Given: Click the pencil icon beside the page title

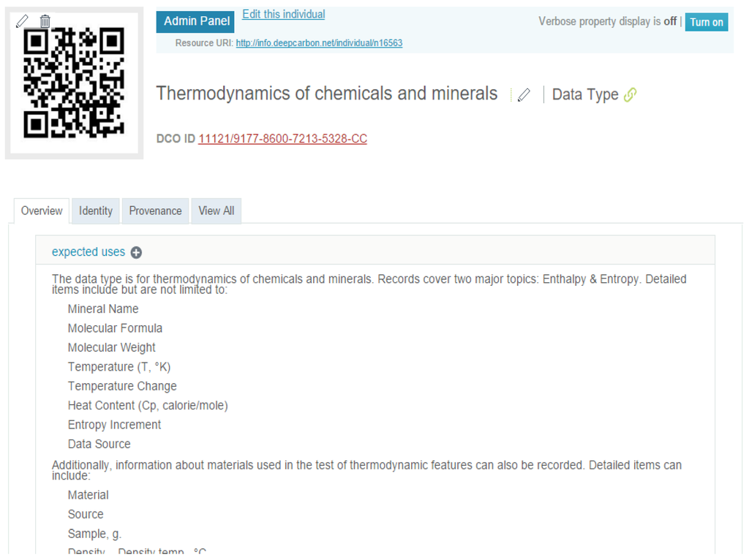Looking at the screenshot, I should pyautogui.click(x=524, y=95).
